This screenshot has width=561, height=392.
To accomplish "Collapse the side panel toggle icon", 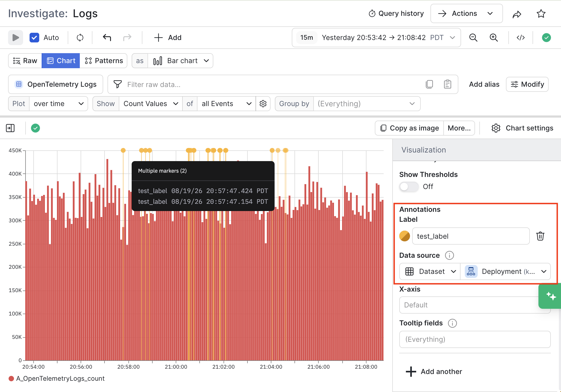I will pos(10,128).
